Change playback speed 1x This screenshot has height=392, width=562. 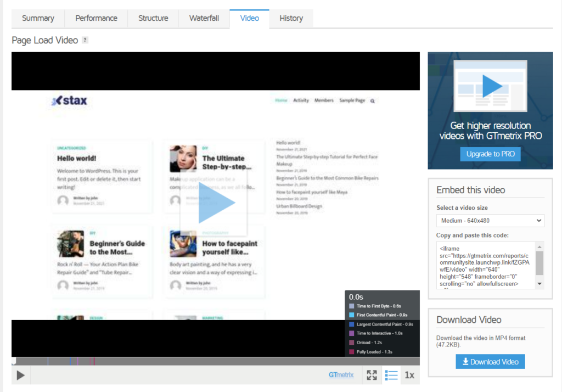pos(409,375)
